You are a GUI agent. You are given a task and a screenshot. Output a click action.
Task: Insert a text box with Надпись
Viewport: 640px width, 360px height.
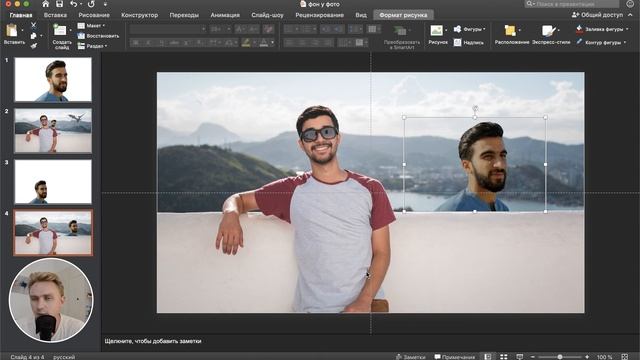point(469,42)
